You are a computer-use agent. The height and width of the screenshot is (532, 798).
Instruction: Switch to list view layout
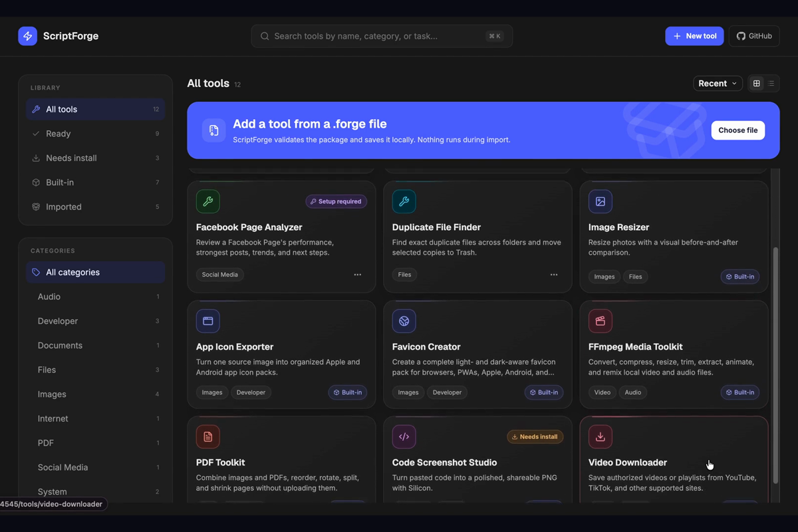(771, 84)
